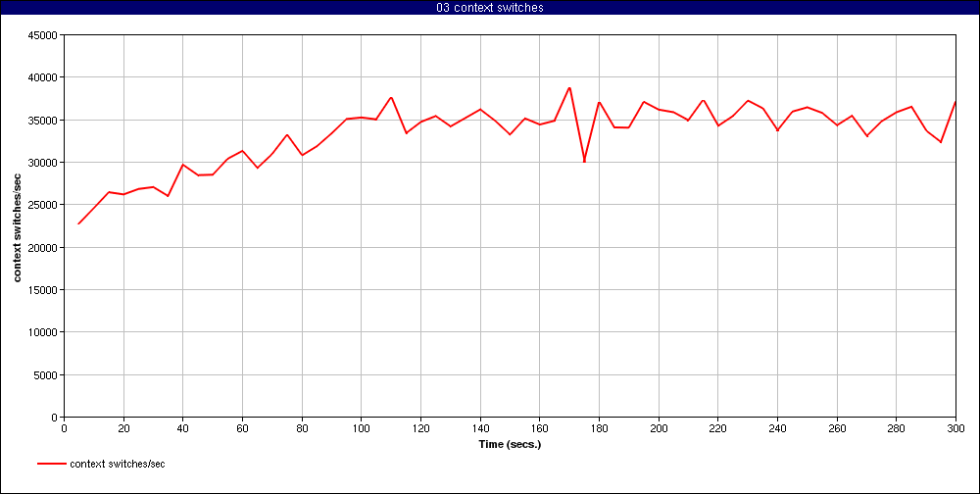Click the x-axis tick label 60
This screenshot has width=980, height=494.
(242, 428)
